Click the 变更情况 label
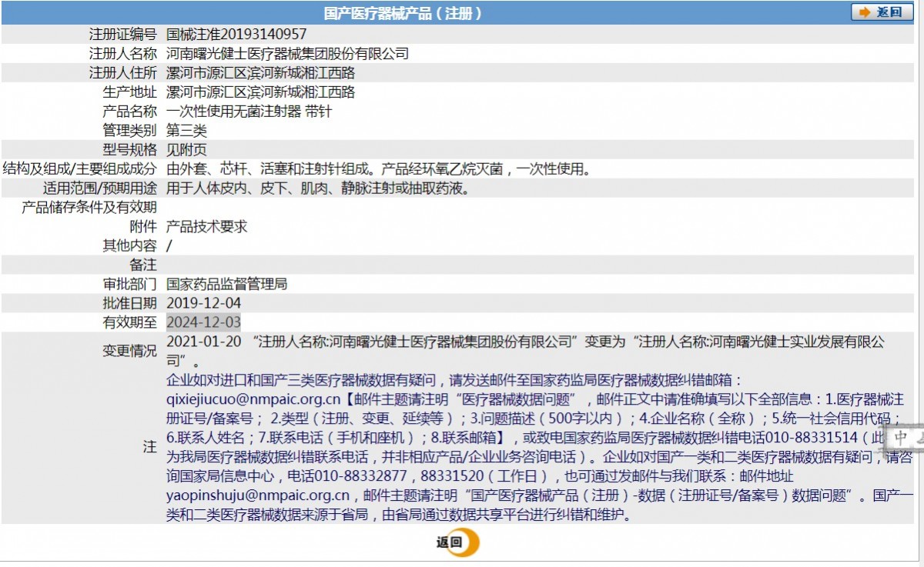The image size is (924, 567). (x=129, y=351)
